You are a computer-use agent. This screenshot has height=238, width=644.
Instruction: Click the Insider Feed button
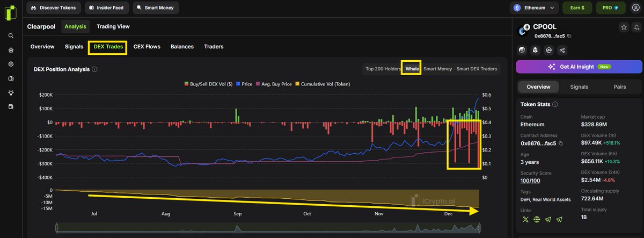pyautogui.click(x=107, y=8)
